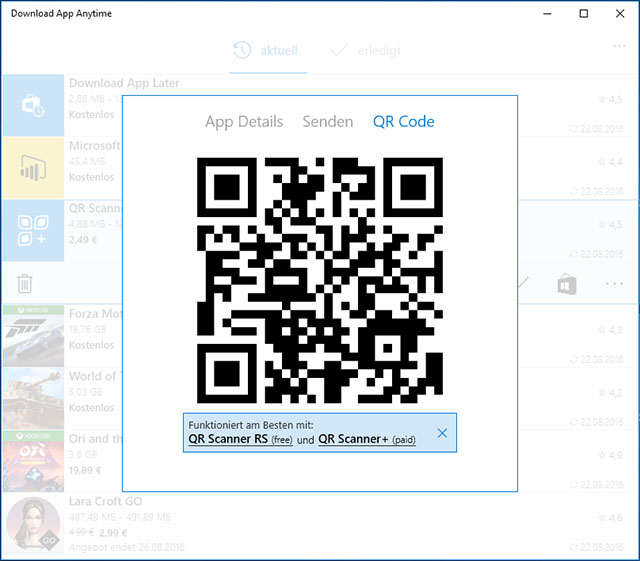Switch to the erledigt list tab
The image size is (640, 561).
(x=366, y=51)
